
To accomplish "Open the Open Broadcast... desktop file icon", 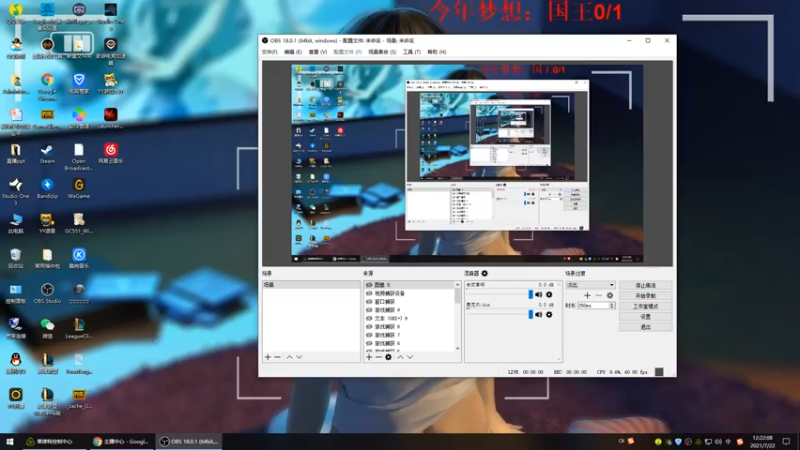I will [x=79, y=157].
